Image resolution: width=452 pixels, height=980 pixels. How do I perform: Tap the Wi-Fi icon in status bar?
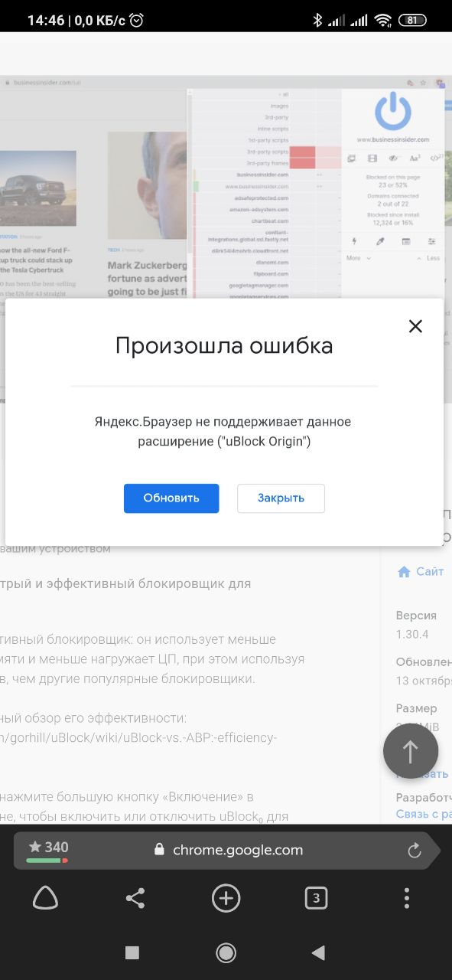click(382, 21)
